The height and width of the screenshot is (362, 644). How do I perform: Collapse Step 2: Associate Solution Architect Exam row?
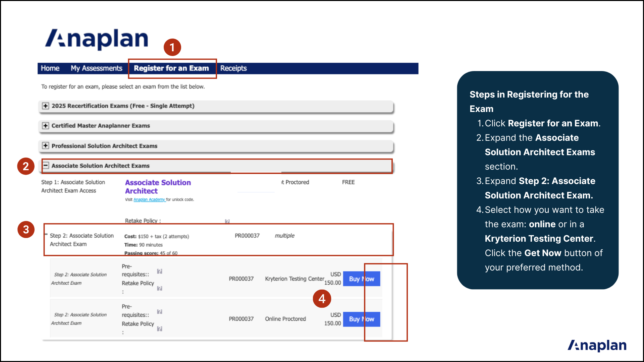coord(46,234)
